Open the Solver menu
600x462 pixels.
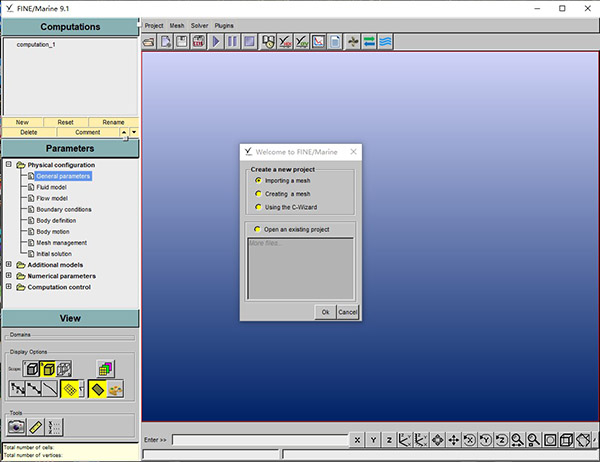199,25
